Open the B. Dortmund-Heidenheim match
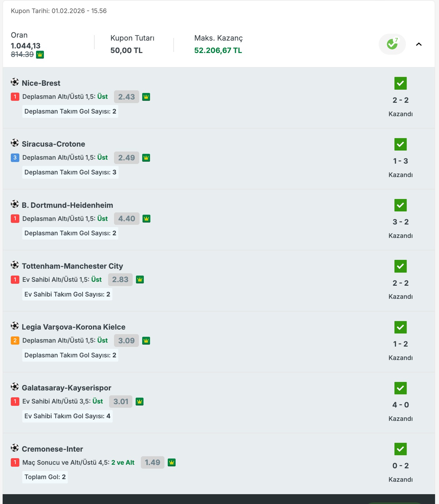This screenshot has width=439, height=504. click(x=67, y=205)
